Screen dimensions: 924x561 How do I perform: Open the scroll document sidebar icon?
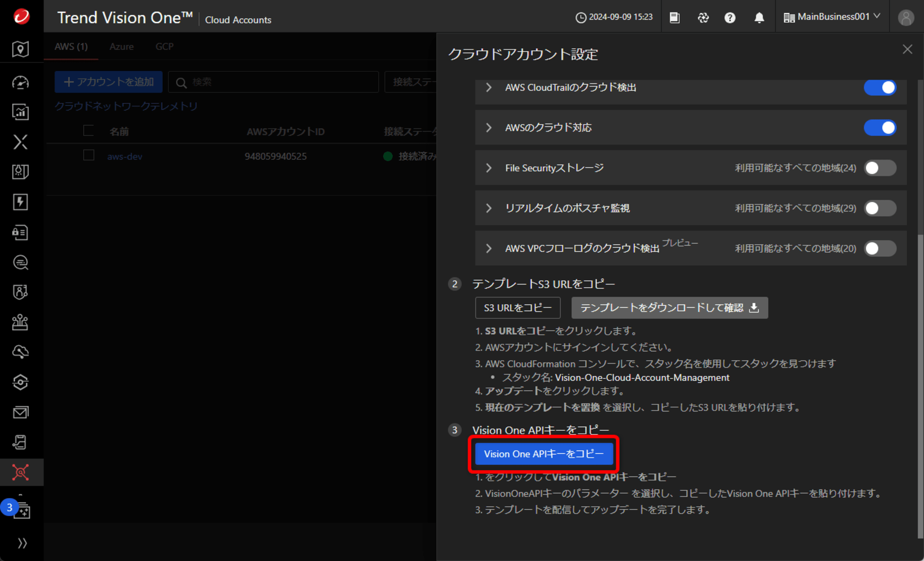[x=20, y=442]
